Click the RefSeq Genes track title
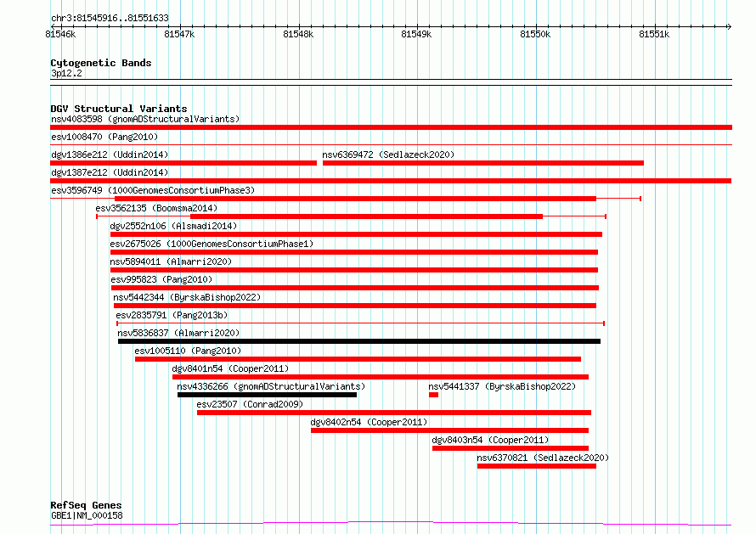Image resolution: width=756 pixels, height=534 pixels. (86, 505)
